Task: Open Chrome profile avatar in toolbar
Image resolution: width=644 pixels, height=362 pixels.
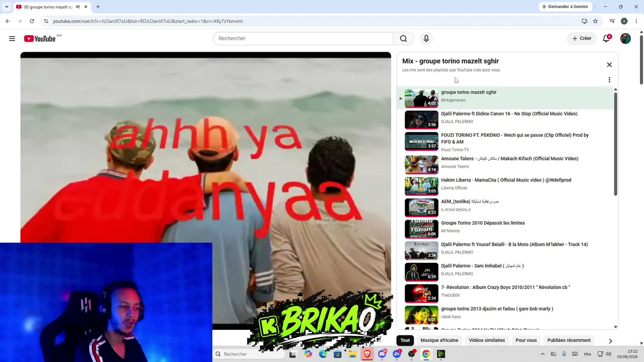Action: tap(624, 21)
